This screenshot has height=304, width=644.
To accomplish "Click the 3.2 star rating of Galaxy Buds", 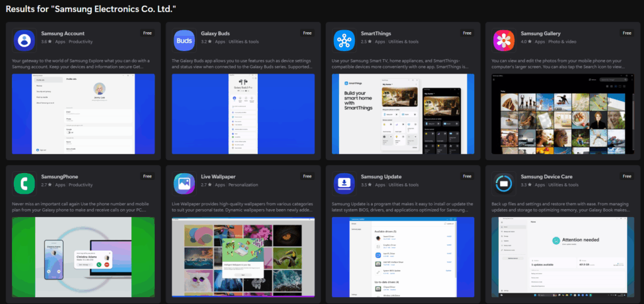I will coord(206,42).
